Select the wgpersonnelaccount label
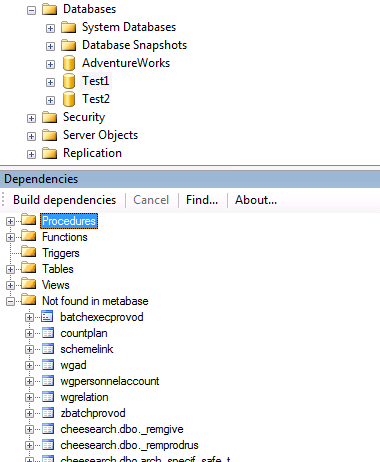380x462 pixels. coord(110,381)
